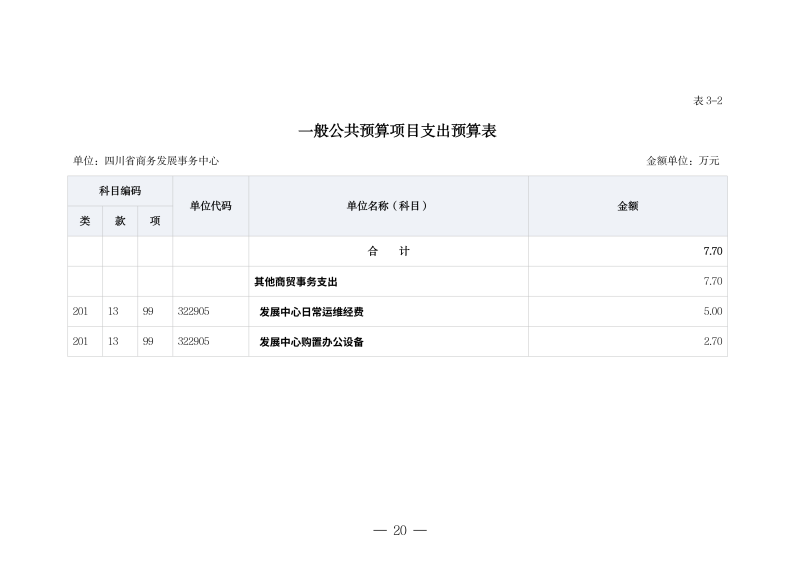Click the 款 column header

tap(120, 221)
